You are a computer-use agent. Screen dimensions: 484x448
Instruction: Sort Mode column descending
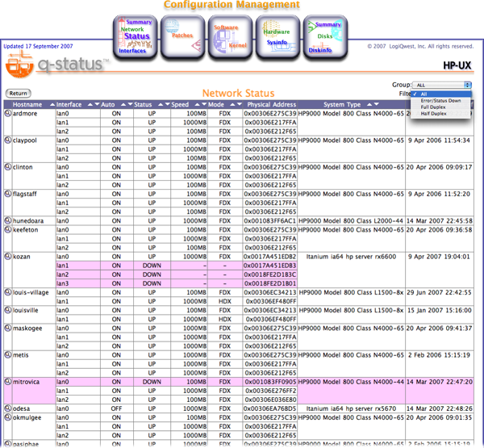tap(240, 104)
